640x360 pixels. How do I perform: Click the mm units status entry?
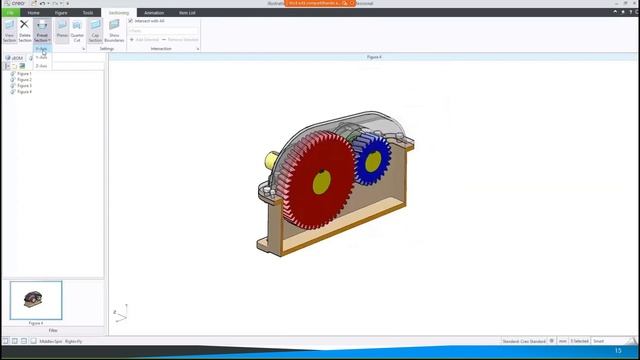(562, 341)
